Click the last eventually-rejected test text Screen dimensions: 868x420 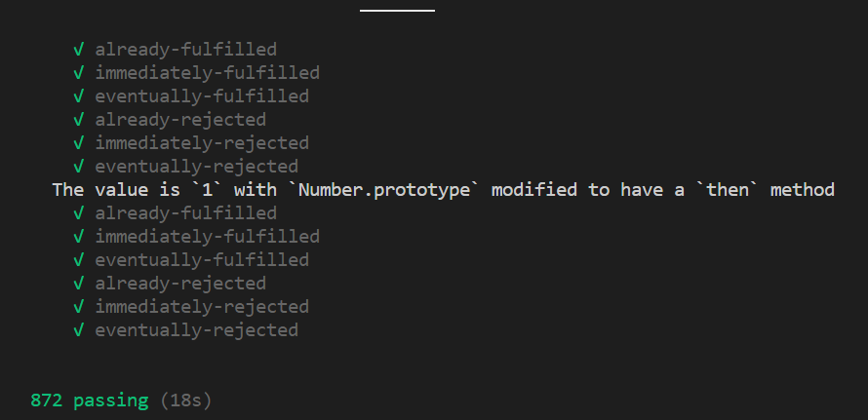(x=196, y=330)
